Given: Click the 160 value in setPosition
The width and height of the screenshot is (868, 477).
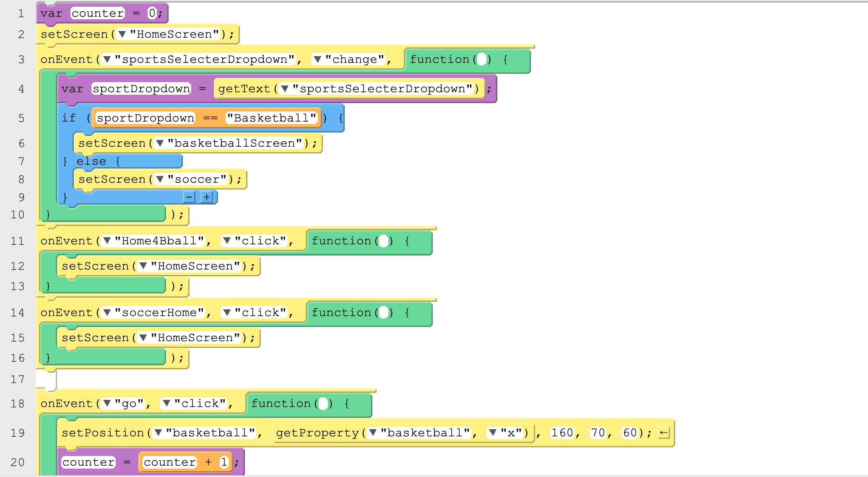Looking at the screenshot, I should pyautogui.click(x=562, y=433).
